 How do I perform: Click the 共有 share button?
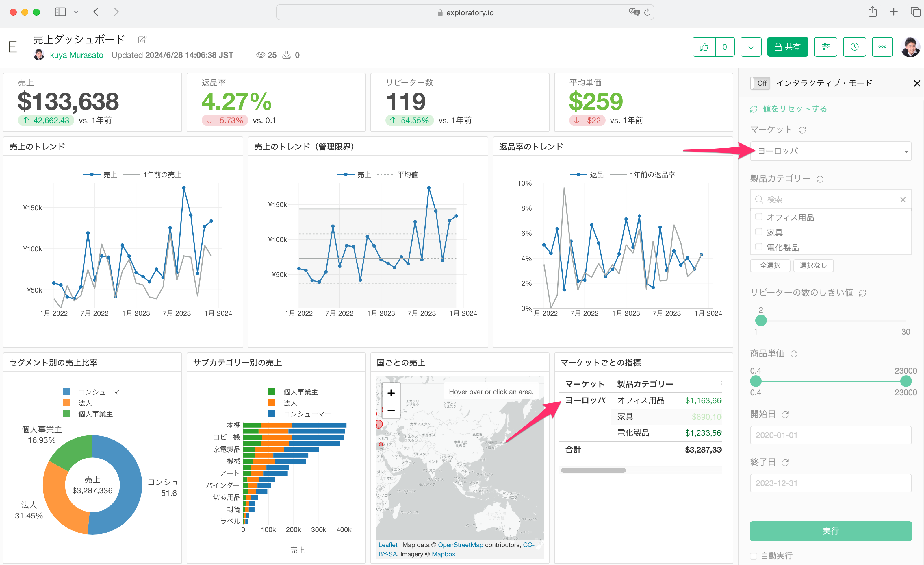[x=788, y=47]
